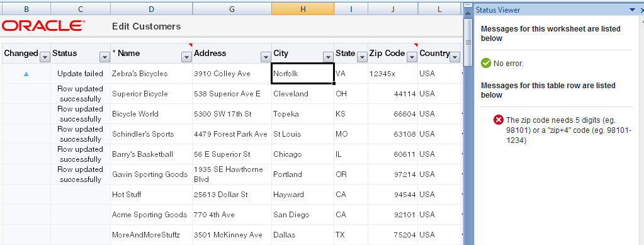Click the 770 4th Ave cell

232,215
